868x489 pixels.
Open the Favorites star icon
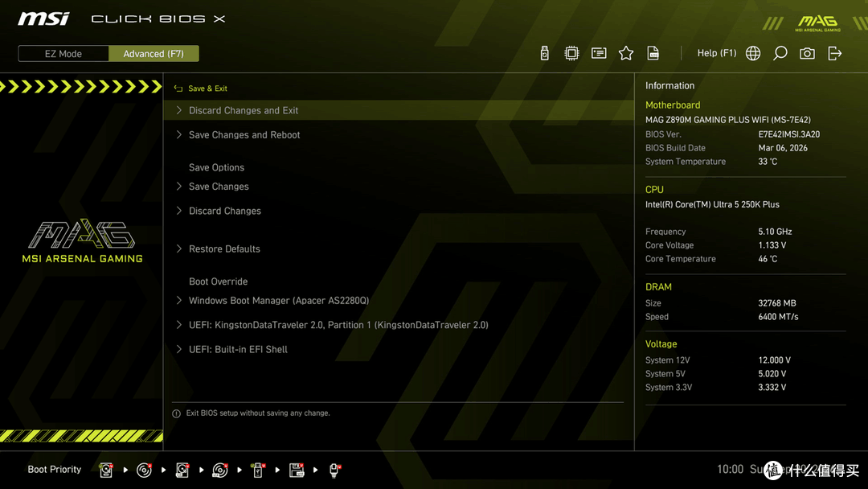626,53
